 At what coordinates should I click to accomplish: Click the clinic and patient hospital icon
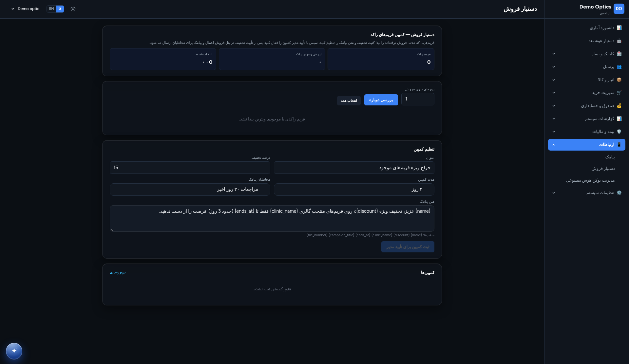point(619,54)
